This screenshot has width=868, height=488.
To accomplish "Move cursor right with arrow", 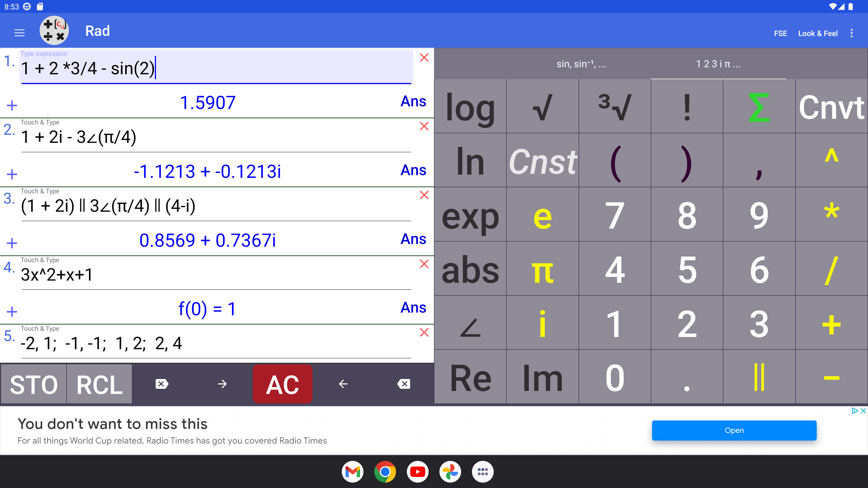I will 222,384.
